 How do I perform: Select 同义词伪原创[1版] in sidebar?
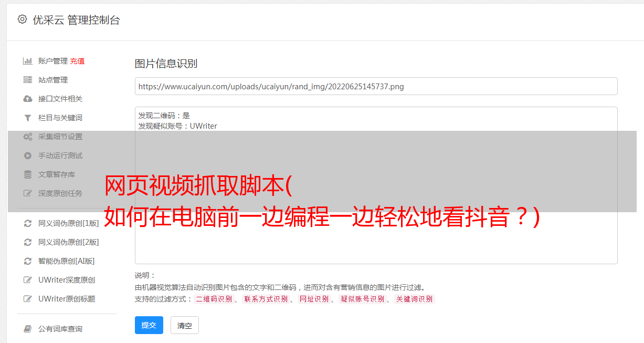[x=68, y=223]
